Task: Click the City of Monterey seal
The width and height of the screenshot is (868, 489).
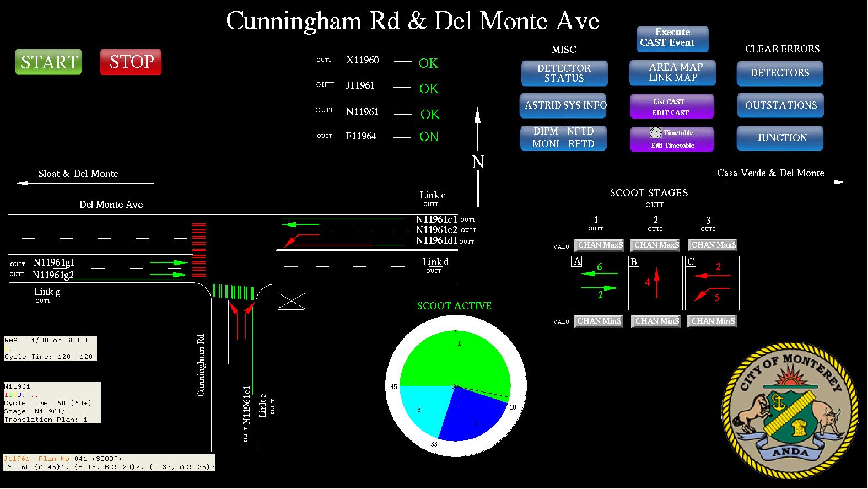Action: tap(790, 410)
